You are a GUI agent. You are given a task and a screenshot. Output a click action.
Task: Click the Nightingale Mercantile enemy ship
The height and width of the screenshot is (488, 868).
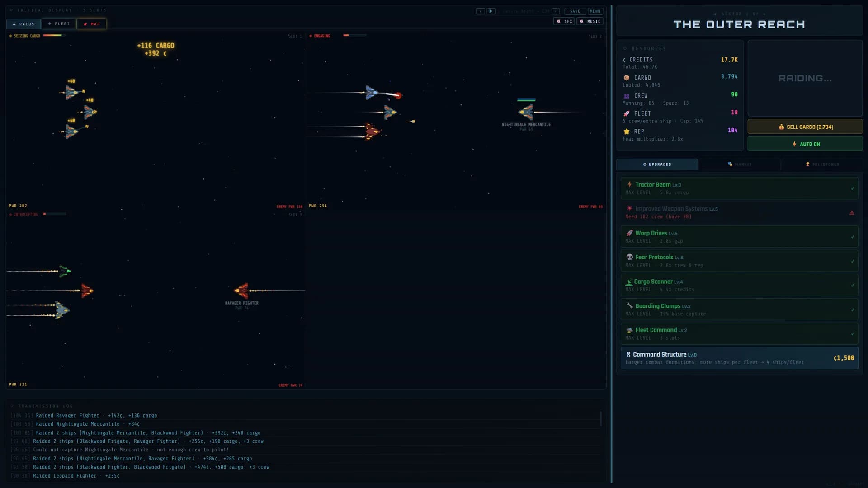[x=526, y=112]
